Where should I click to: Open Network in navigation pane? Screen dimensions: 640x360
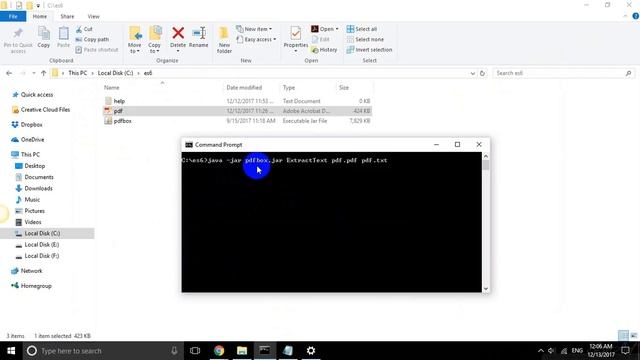(x=31, y=271)
